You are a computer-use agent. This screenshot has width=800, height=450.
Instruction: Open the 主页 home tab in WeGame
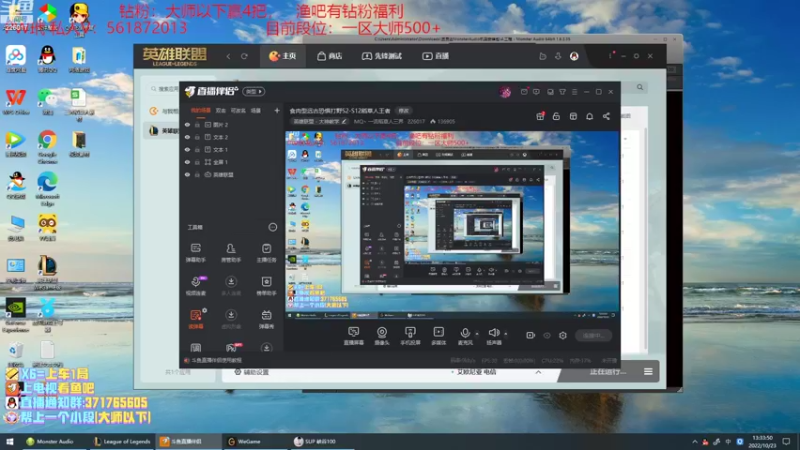coord(283,56)
